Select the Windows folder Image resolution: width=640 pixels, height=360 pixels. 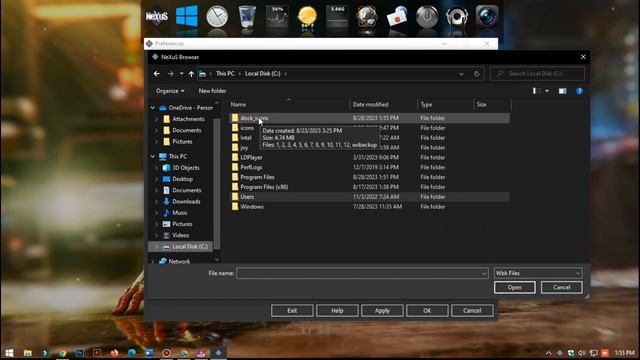tap(369, 207)
